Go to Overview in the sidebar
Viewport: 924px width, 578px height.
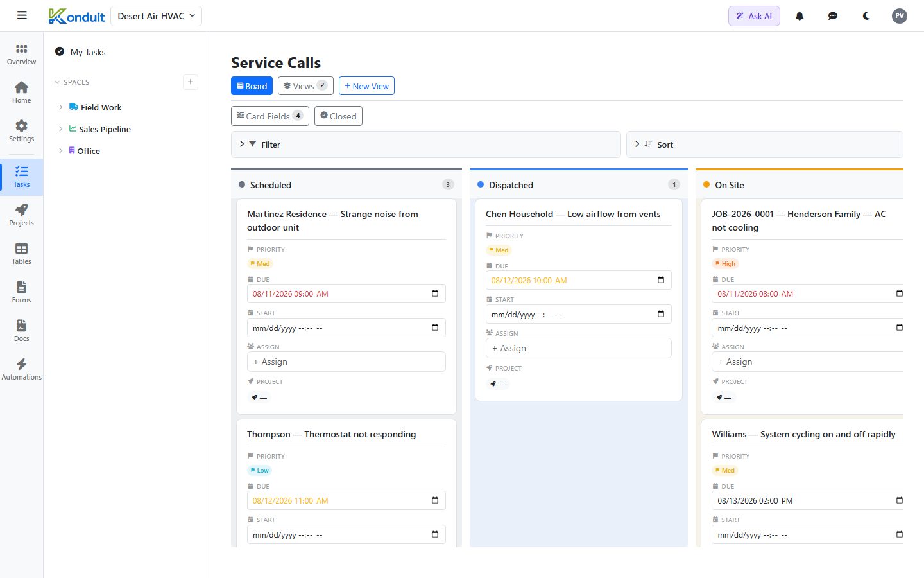[22, 55]
